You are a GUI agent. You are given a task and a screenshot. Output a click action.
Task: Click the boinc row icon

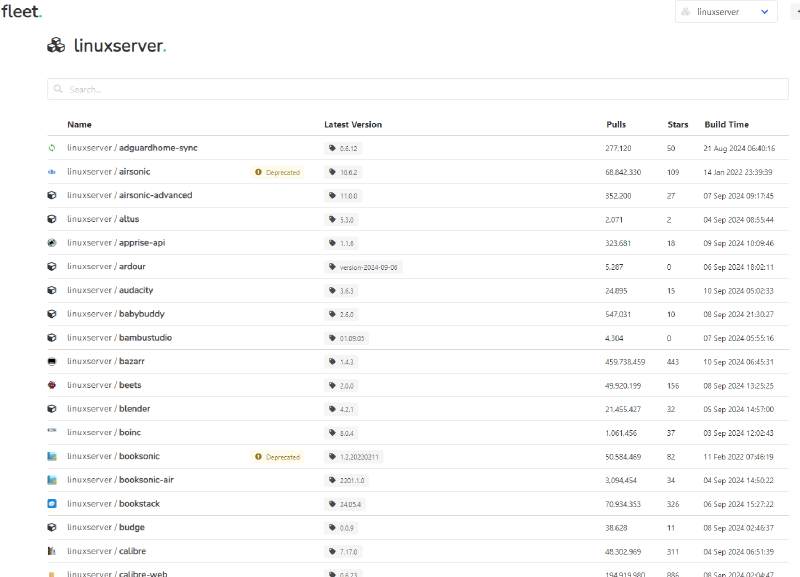[52, 431]
